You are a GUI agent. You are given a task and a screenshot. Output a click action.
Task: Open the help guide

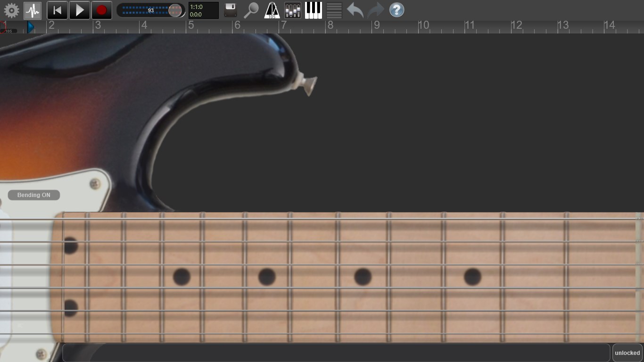[x=396, y=10]
